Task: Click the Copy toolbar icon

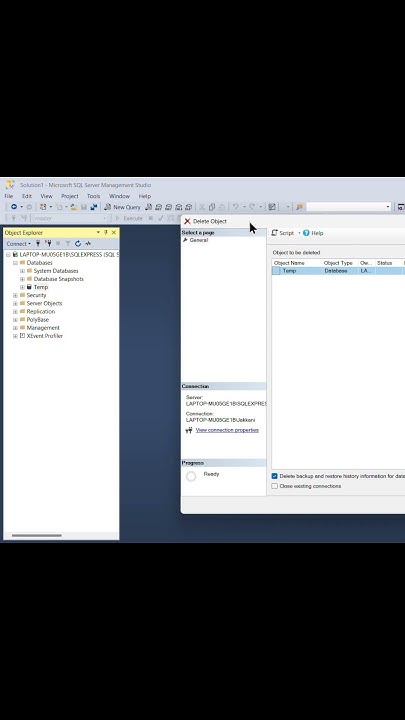Action: click(212, 207)
